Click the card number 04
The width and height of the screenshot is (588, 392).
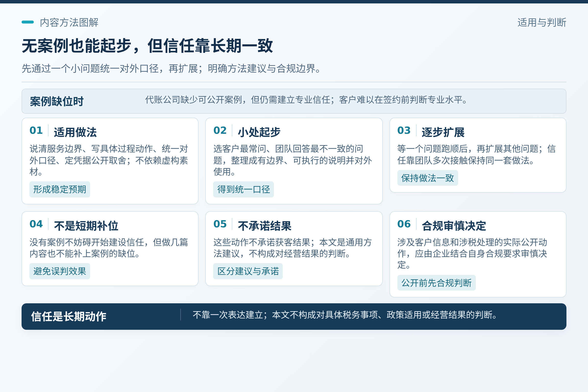[x=36, y=224]
